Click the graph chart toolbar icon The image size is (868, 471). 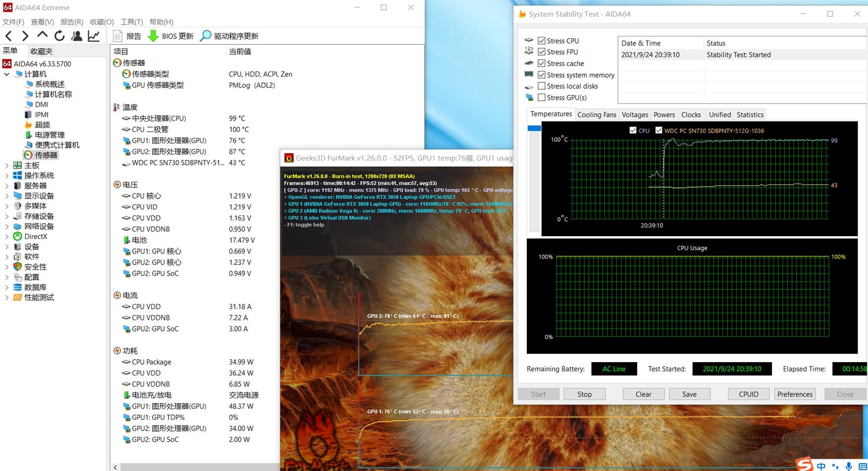pos(94,36)
